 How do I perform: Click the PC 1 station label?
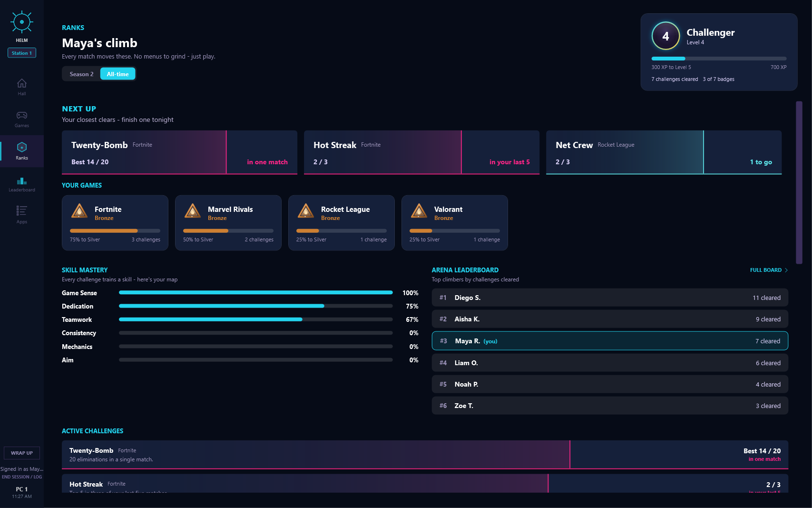point(22,489)
